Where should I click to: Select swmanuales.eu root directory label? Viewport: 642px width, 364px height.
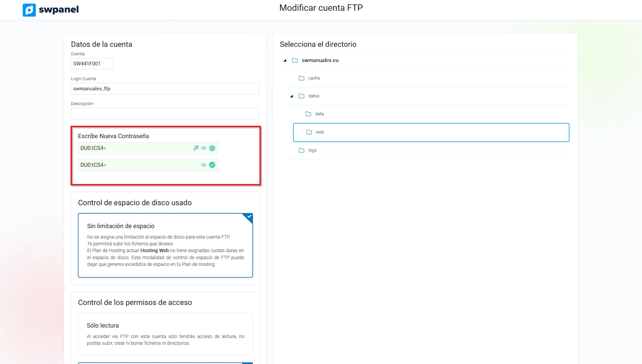pos(320,61)
